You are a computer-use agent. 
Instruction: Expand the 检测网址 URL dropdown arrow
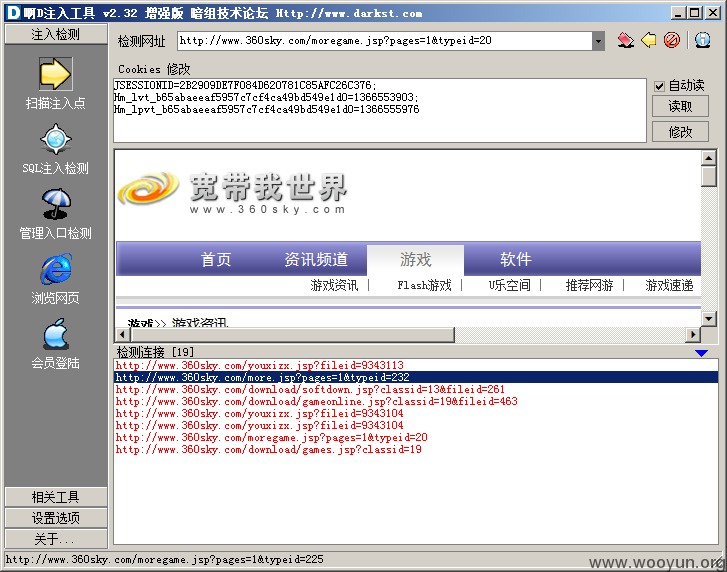pyautogui.click(x=598, y=41)
